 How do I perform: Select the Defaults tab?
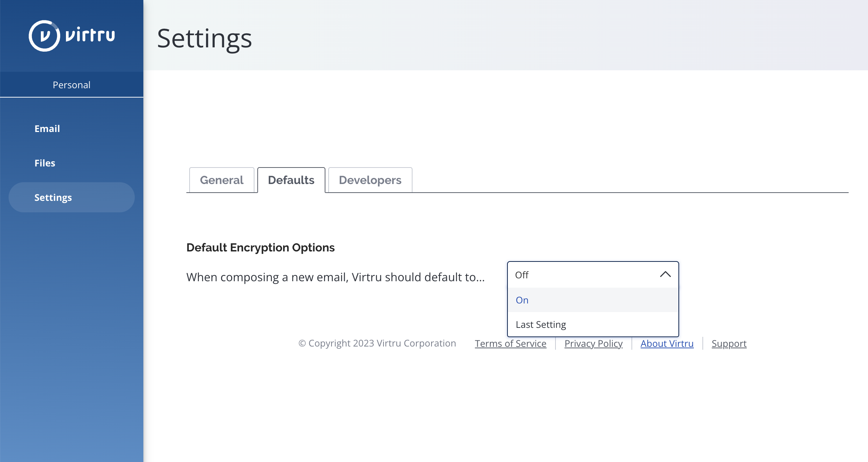(291, 180)
